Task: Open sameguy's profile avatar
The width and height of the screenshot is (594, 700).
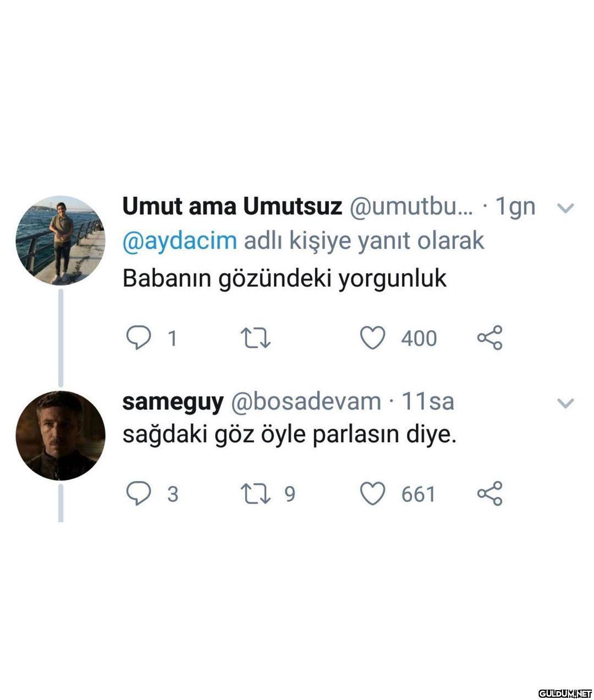Action: tap(60, 435)
